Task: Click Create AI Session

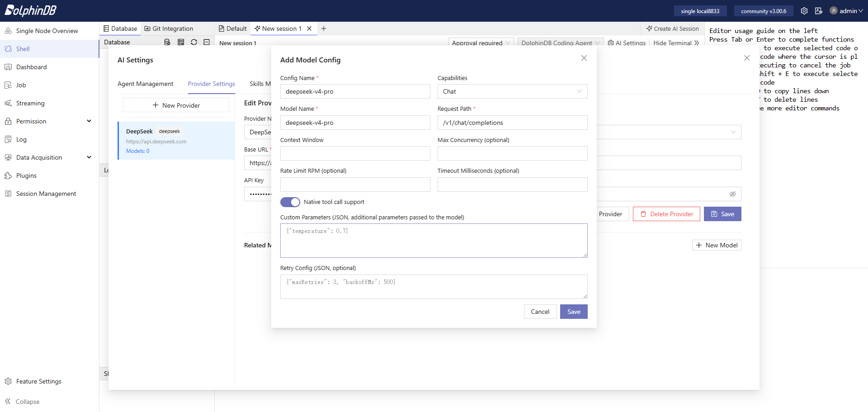Action: click(x=672, y=28)
